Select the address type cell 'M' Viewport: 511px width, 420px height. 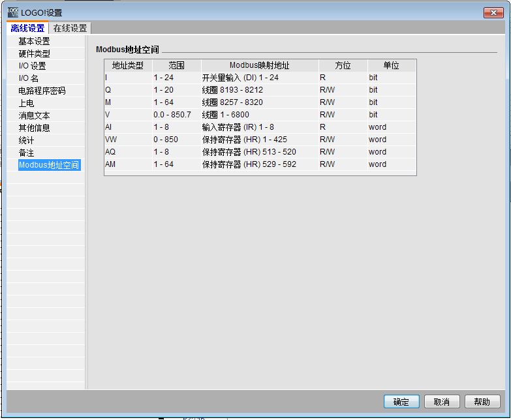pos(128,102)
